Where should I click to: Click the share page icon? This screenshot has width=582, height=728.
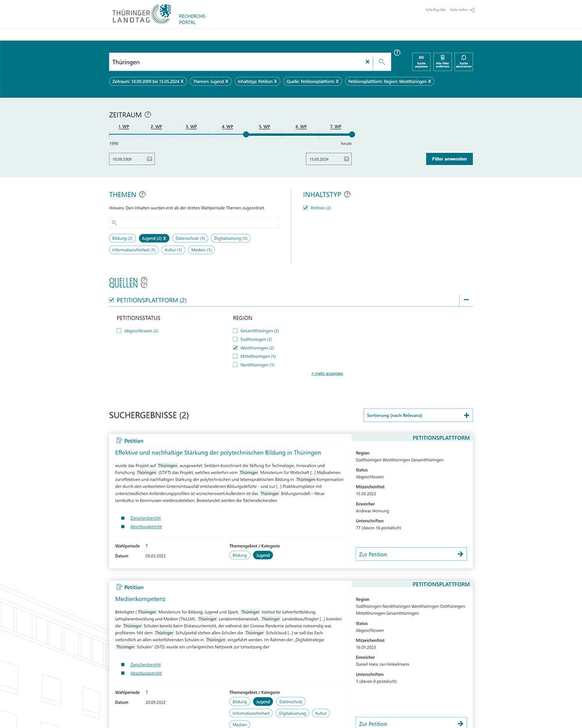pyautogui.click(x=473, y=10)
